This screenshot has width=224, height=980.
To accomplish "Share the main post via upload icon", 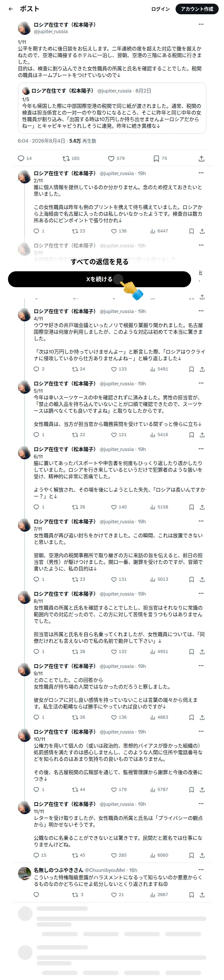I will (x=201, y=159).
